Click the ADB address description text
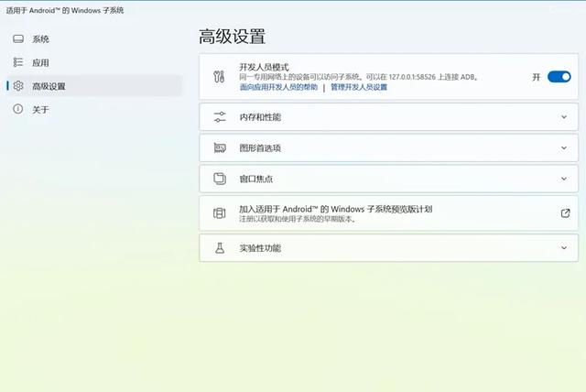Viewport: 586px width, 392px height. coord(359,77)
